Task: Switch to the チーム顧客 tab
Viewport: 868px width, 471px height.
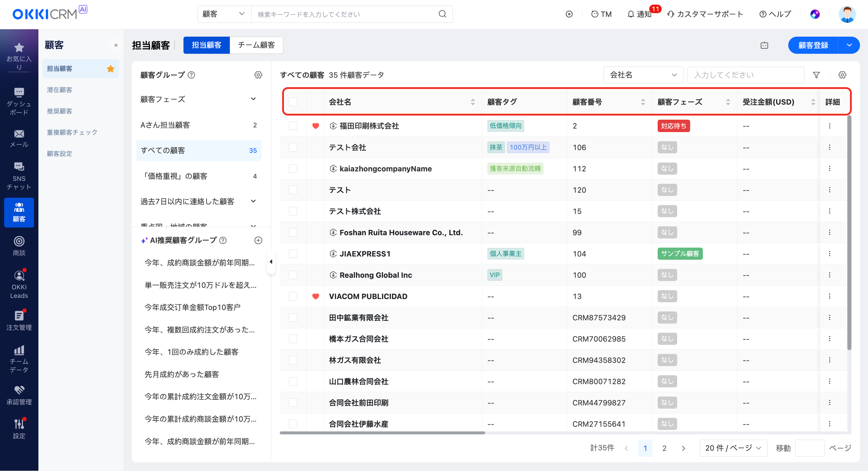Action: point(256,45)
